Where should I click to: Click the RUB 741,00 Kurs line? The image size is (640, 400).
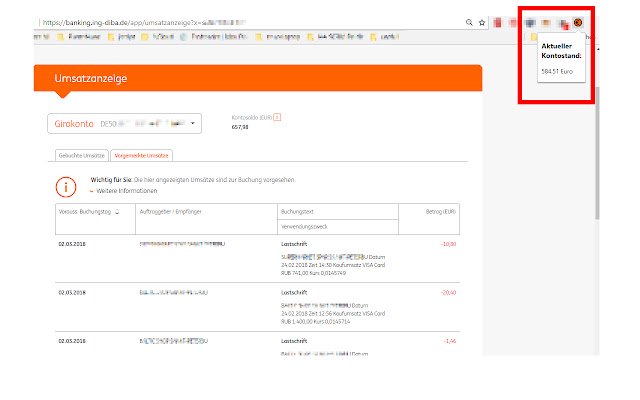pos(313,273)
